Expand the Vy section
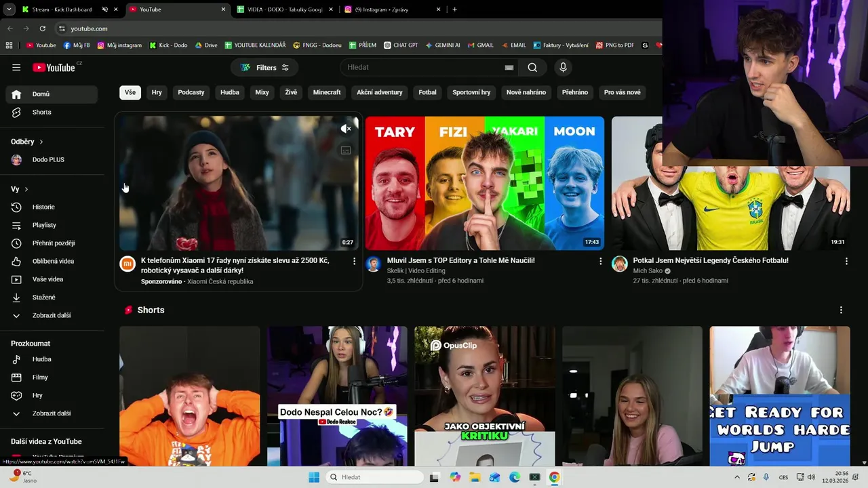This screenshot has width=868, height=488. click(20, 189)
